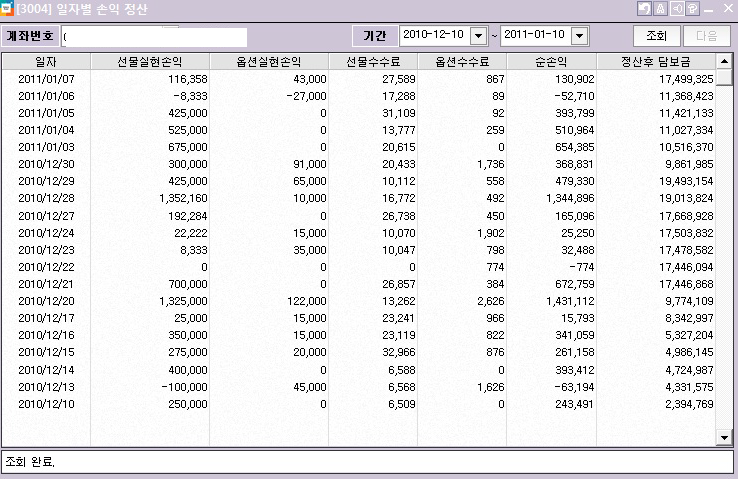Image resolution: width=738 pixels, height=479 pixels.
Task: Click collateral value 19,493,154
Action: point(686,181)
